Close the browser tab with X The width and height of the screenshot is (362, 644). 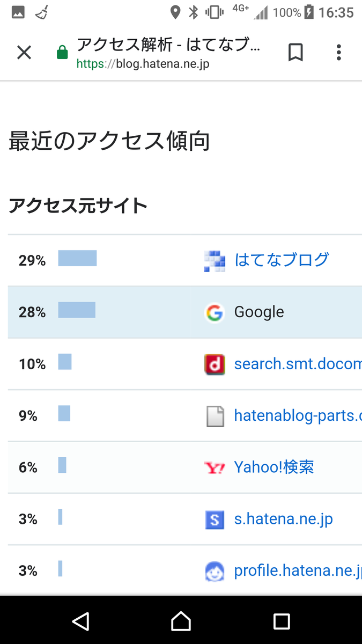[24, 53]
